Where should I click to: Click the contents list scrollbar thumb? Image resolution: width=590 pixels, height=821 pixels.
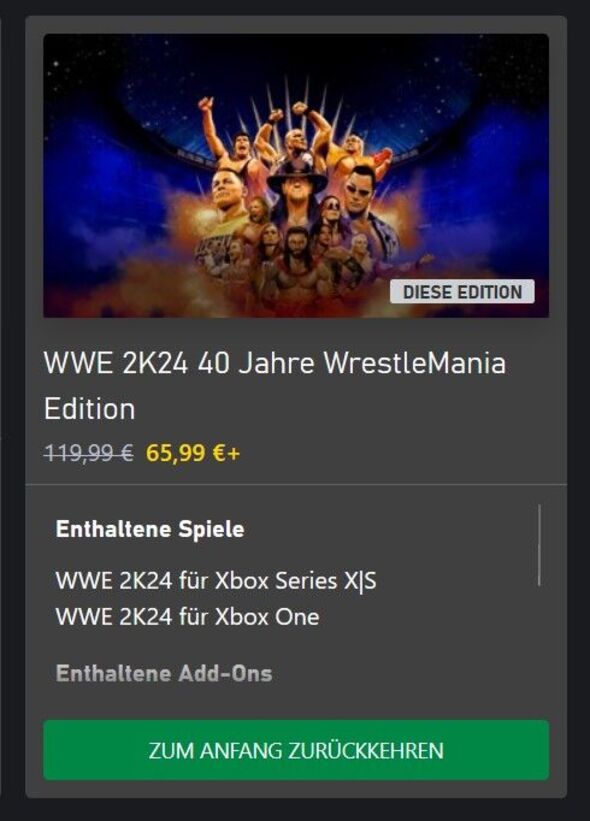(539, 545)
